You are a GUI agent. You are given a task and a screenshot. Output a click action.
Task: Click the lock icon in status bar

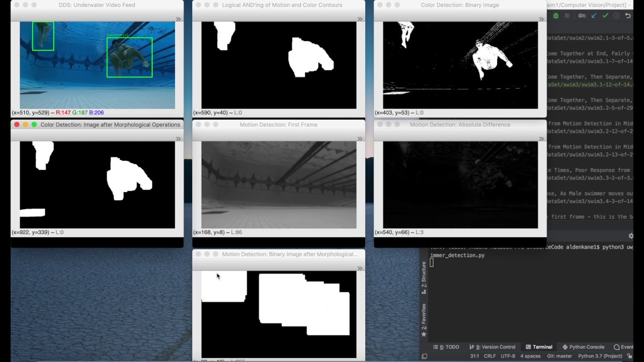(x=630, y=356)
